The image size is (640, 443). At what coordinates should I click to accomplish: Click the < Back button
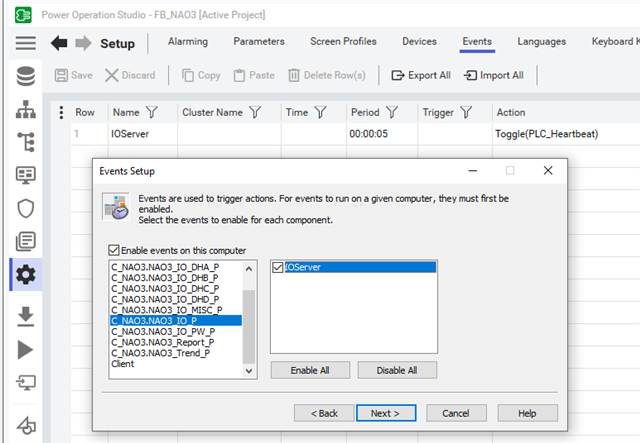(x=324, y=413)
